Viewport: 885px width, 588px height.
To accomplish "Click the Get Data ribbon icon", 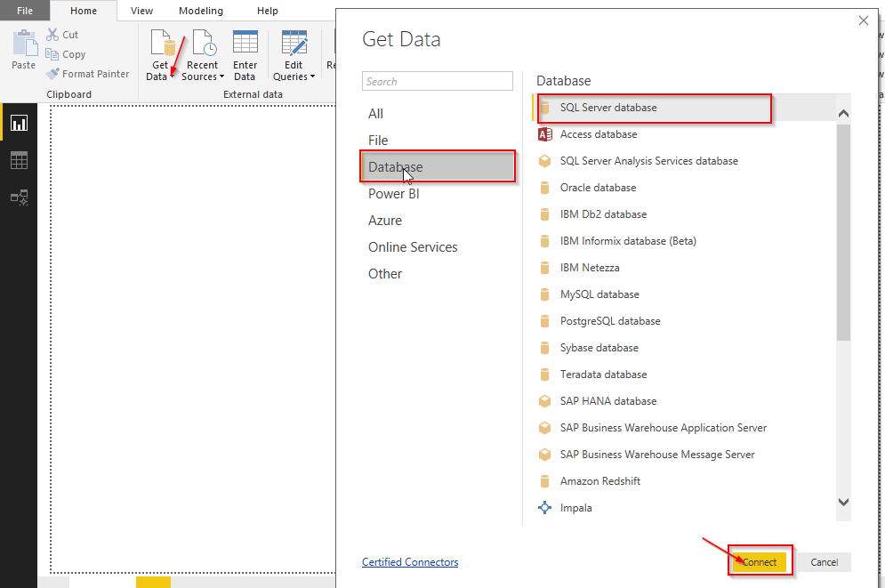I will click(163, 44).
